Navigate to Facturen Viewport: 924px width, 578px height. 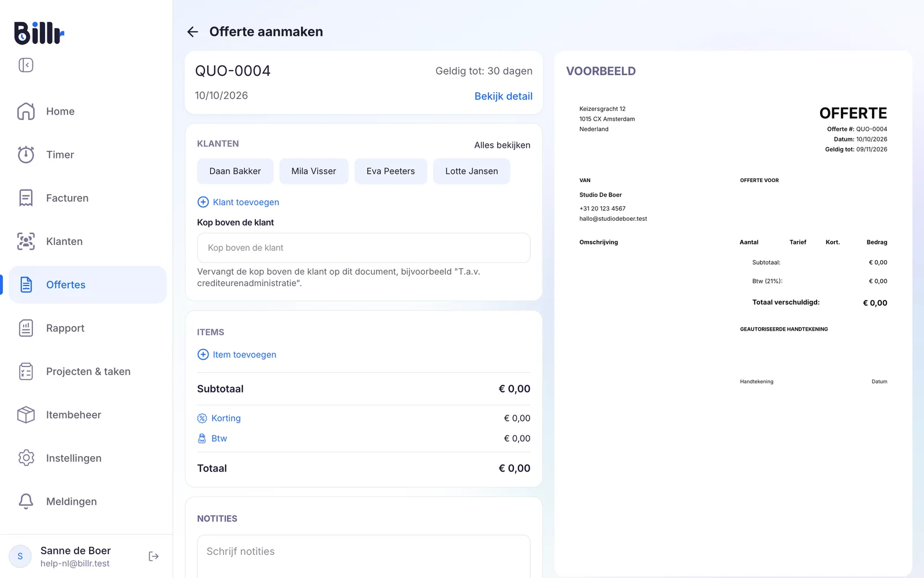point(88,198)
